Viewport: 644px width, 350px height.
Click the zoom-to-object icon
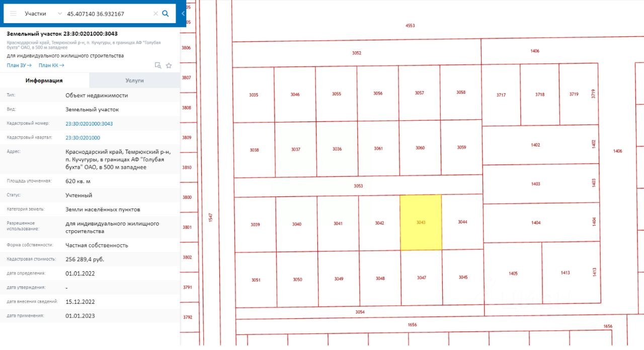tap(157, 65)
